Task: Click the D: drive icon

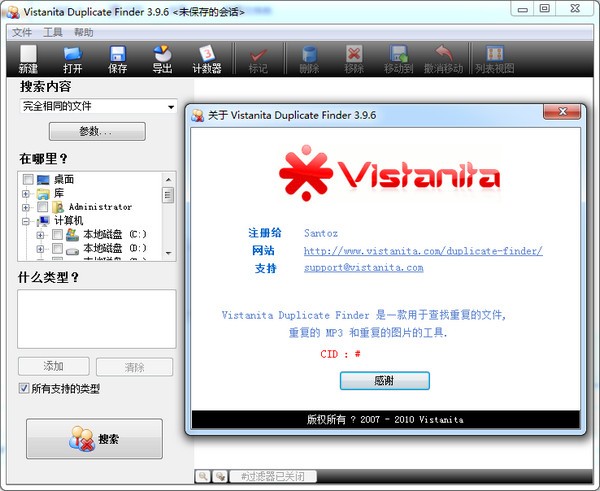Action: point(72,250)
